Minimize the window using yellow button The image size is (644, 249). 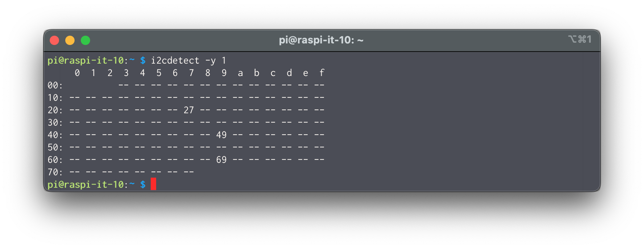[70, 40]
